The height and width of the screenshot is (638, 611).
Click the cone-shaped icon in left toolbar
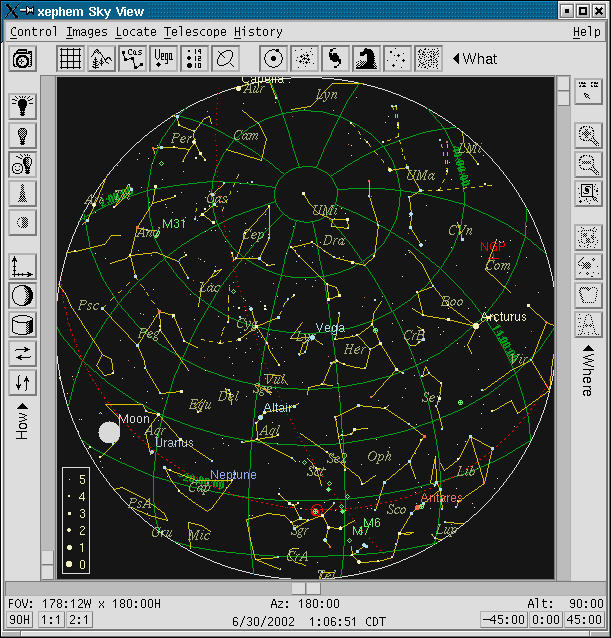point(22,193)
